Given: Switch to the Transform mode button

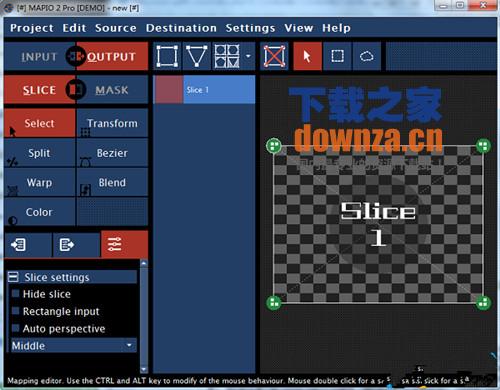Looking at the screenshot, I should 112,123.
